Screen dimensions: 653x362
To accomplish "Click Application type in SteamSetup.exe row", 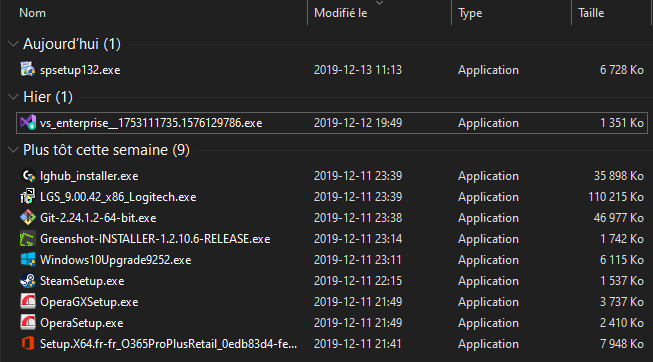I will 489,281.
